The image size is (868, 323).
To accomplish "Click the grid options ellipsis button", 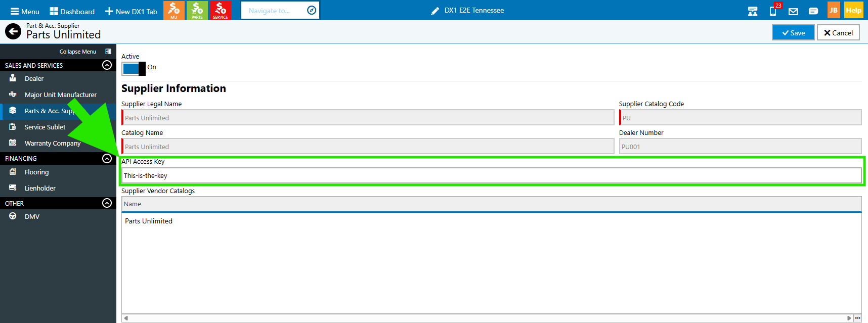I will (x=857, y=318).
